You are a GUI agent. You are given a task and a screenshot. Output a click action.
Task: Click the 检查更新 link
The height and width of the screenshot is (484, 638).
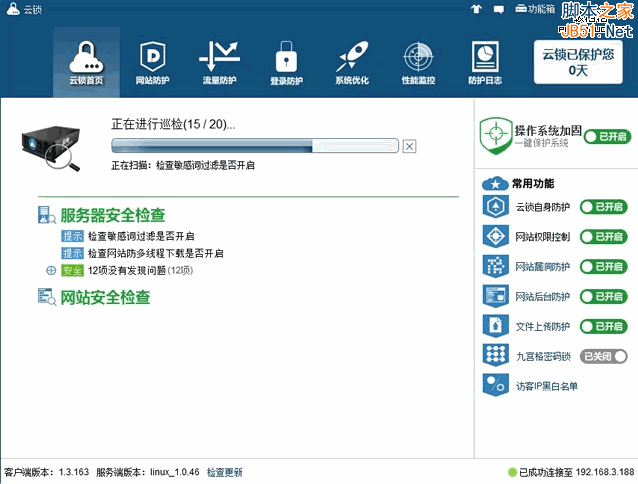coord(225,472)
